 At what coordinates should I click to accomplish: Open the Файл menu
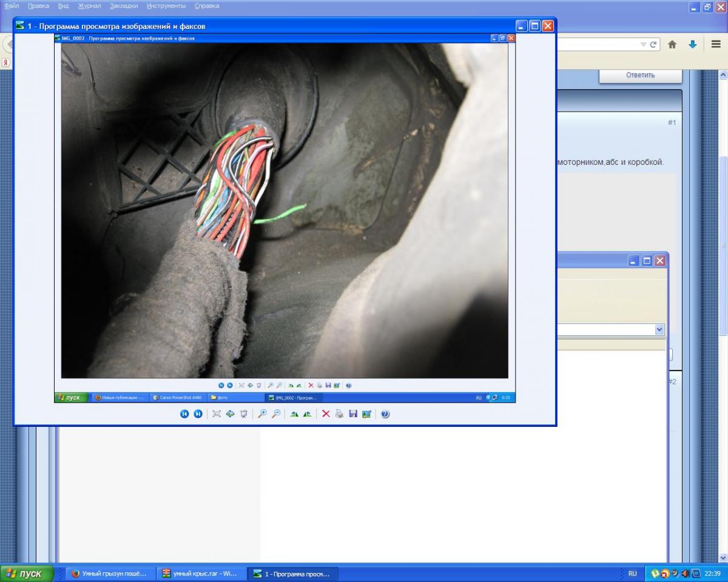pyautogui.click(x=12, y=5)
